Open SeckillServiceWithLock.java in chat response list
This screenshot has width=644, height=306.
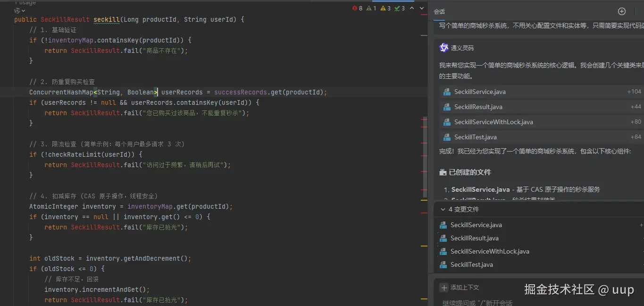click(493, 122)
